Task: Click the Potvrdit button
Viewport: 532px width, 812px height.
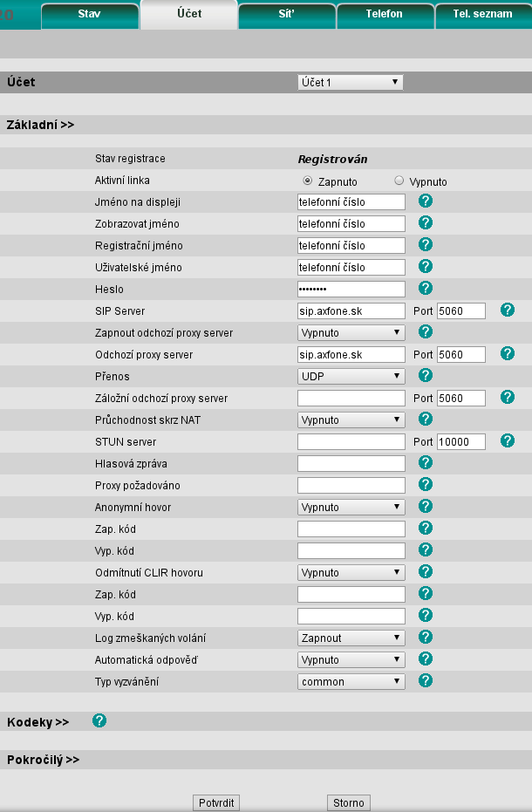Action: [x=216, y=802]
